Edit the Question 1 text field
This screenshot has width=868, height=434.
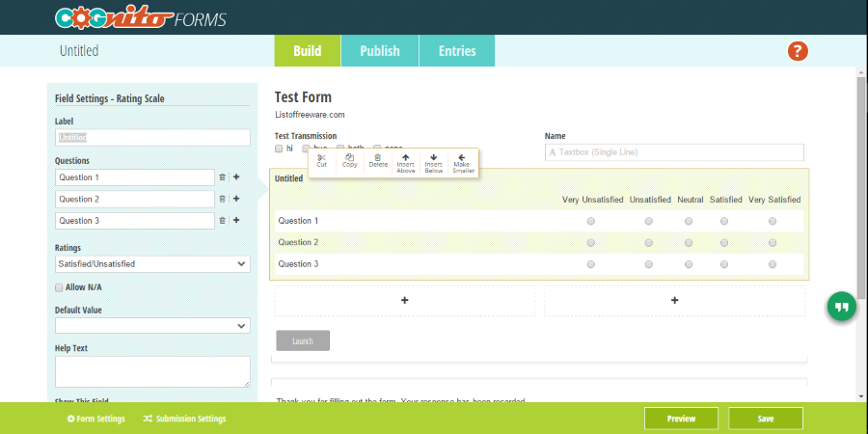[134, 177]
